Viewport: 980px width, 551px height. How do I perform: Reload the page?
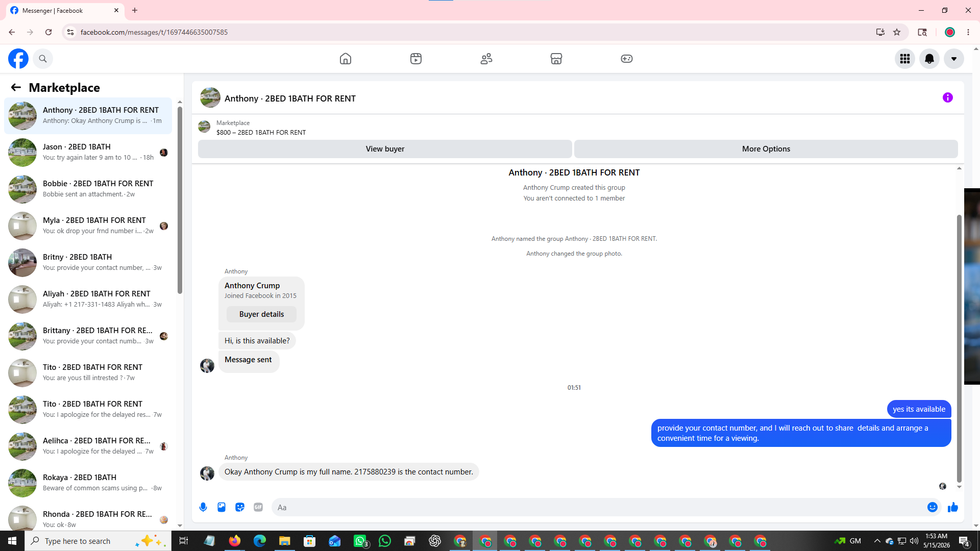click(x=48, y=32)
